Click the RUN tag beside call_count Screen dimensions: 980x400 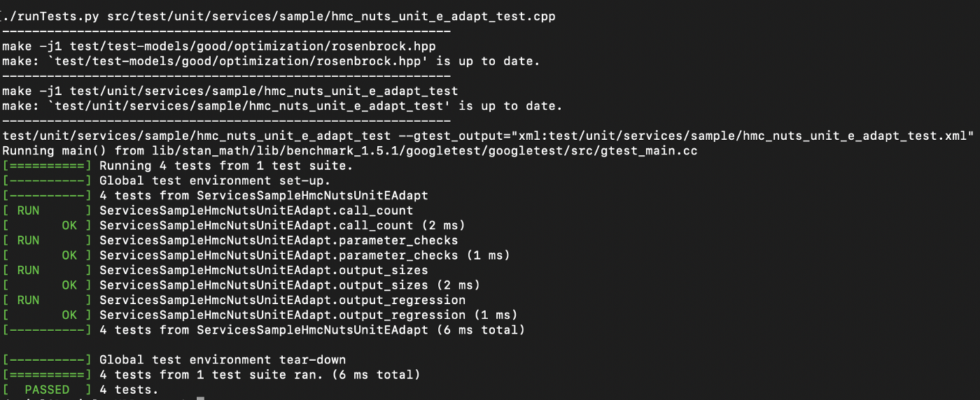pos(28,210)
